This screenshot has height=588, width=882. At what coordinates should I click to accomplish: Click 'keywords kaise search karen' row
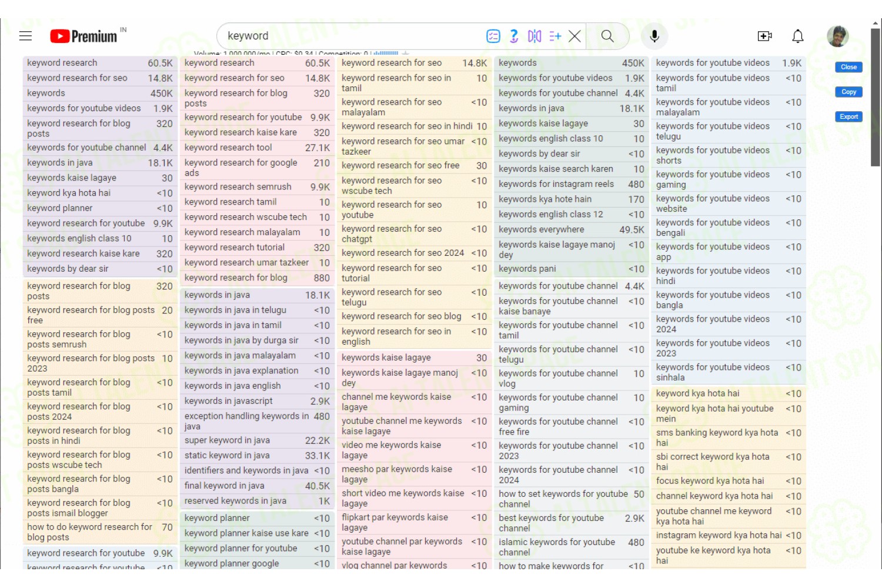tap(572, 169)
